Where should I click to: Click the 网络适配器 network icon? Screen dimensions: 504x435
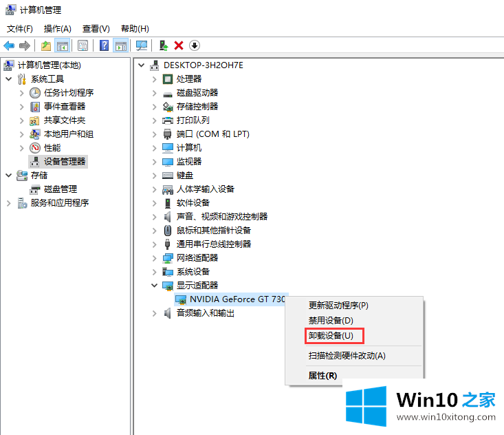coord(168,258)
